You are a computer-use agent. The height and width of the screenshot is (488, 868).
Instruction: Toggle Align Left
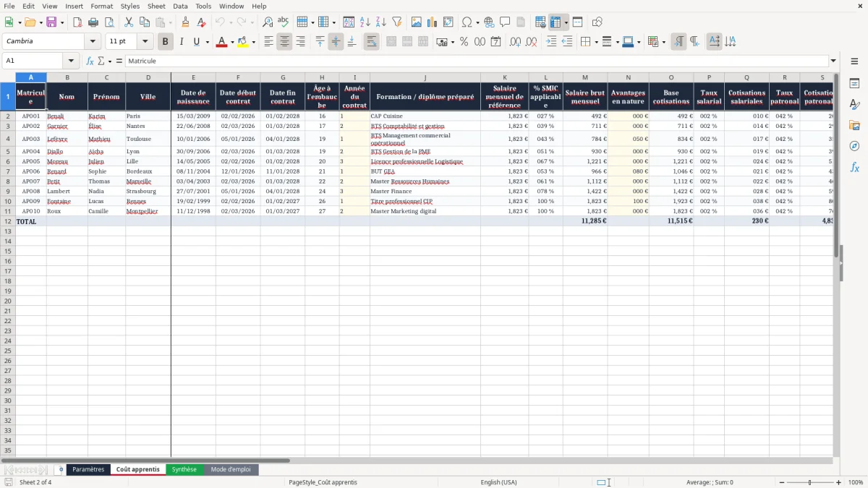coord(268,42)
